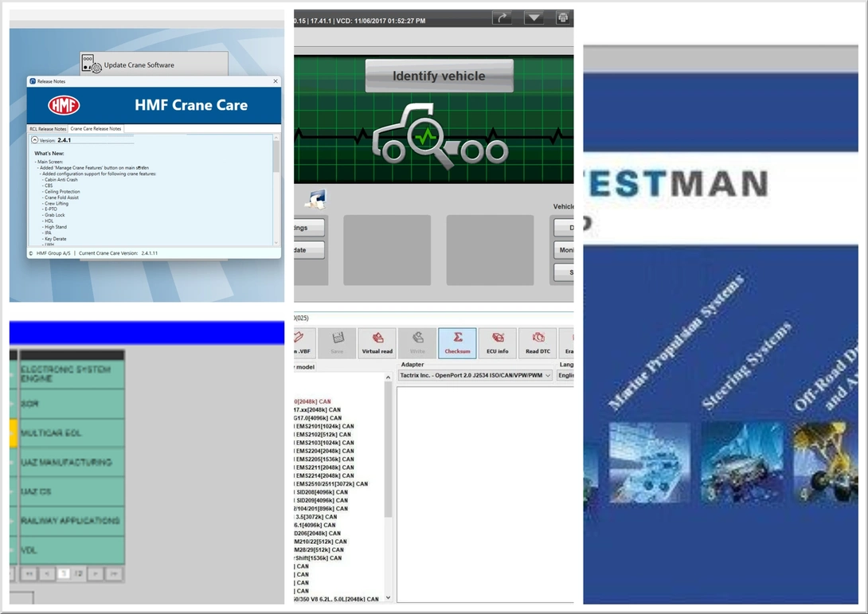The height and width of the screenshot is (614, 868).
Task: Click the release notes vertical scrollbar
Action: pyautogui.click(x=276, y=158)
